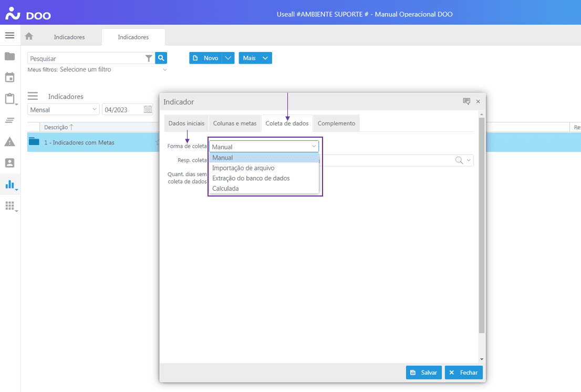Click the warning triangle sidebar icon

coord(9,141)
